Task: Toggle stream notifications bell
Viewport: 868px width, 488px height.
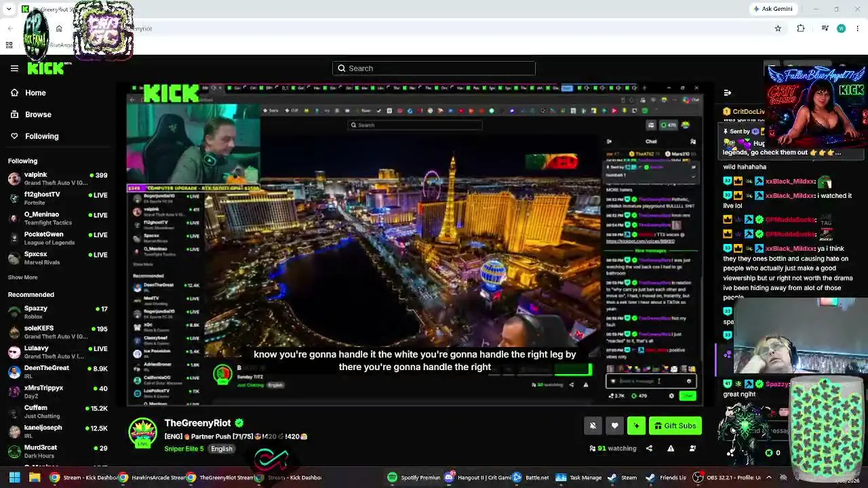Action: tap(593, 426)
